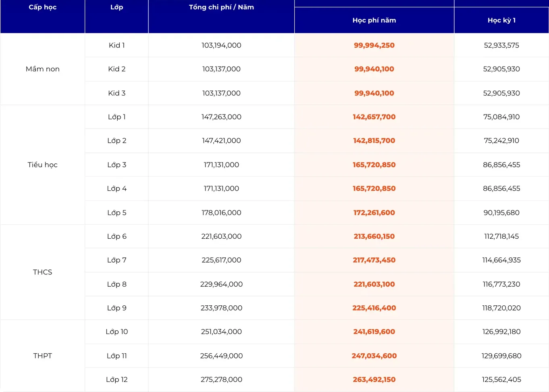This screenshot has width=549, height=392.
Task: Select annual tuition '165,720,850' in Lớp 4 row
Action: tap(374, 188)
